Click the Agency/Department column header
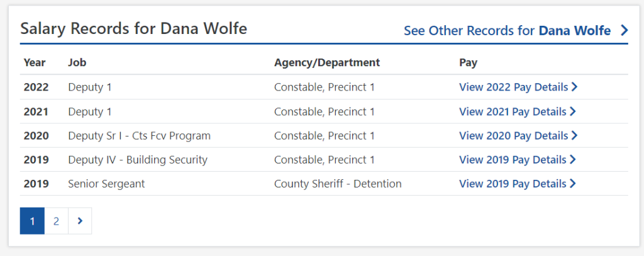Screen dimensions: 644x256 point(327,63)
